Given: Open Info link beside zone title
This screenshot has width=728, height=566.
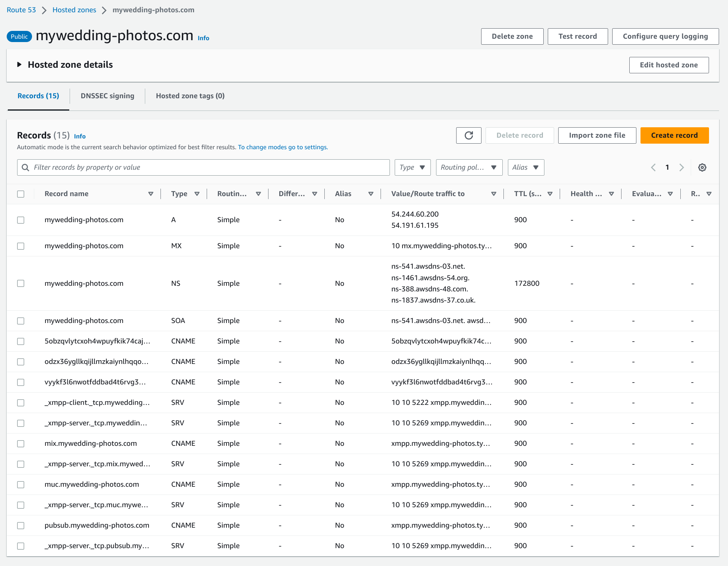Looking at the screenshot, I should pyautogui.click(x=203, y=38).
